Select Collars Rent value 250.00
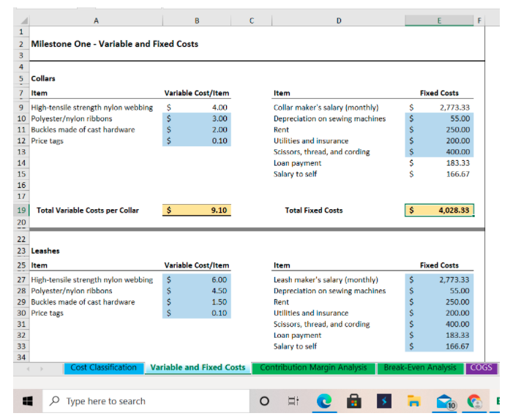The image size is (532, 416). 439,129
